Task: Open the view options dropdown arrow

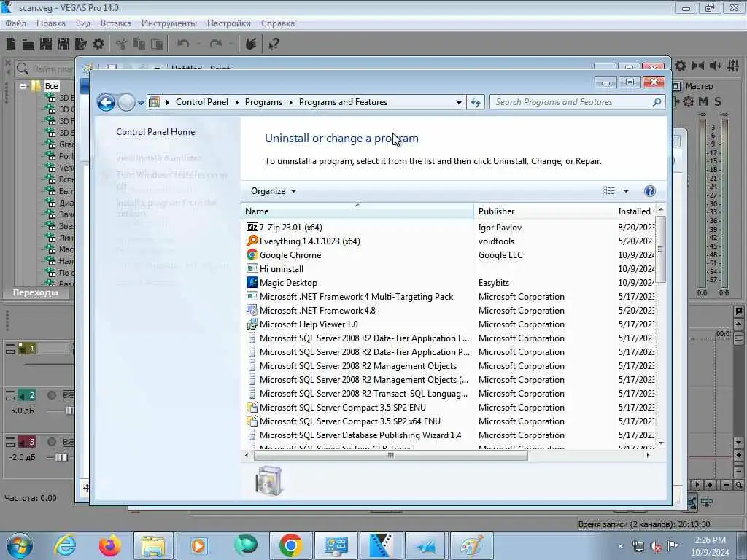Action: (626, 191)
